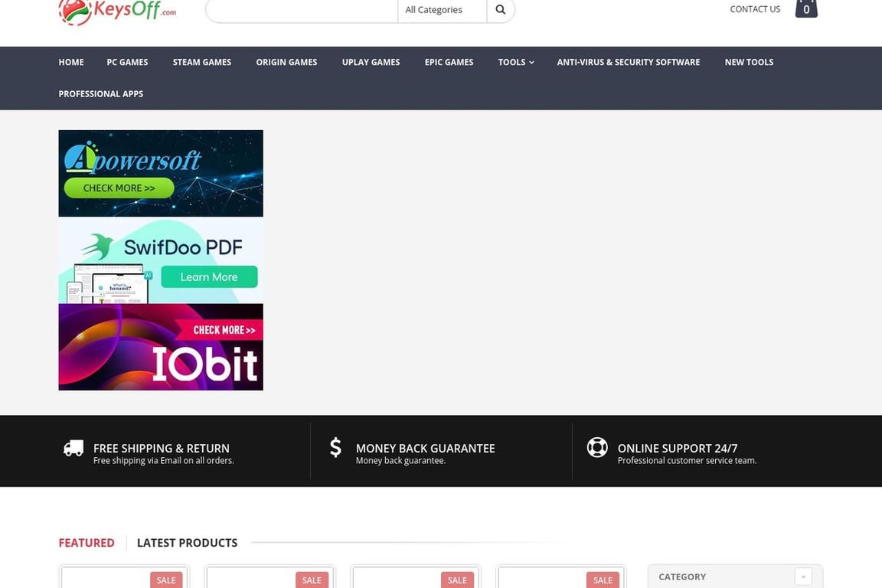
Task: Open the shopping cart bag icon
Action: (806, 8)
